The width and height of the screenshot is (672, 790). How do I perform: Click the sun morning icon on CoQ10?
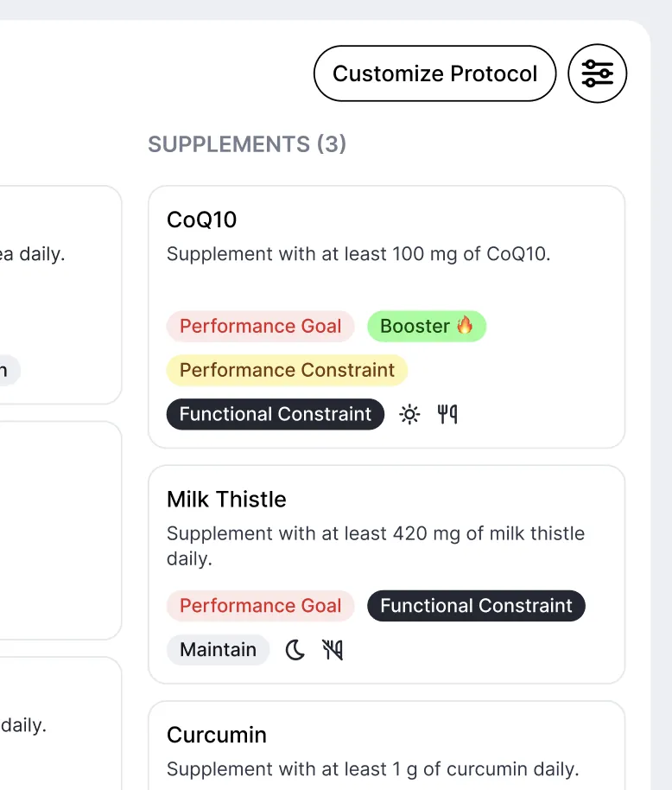pyautogui.click(x=409, y=414)
